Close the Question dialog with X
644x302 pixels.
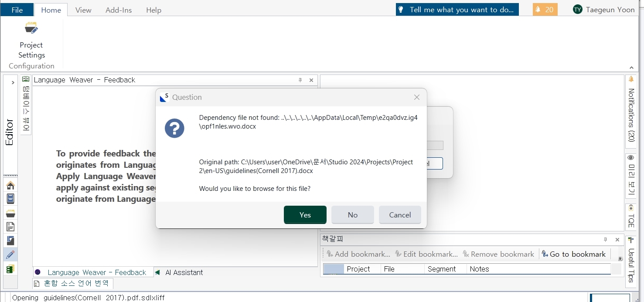pyautogui.click(x=417, y=97)
